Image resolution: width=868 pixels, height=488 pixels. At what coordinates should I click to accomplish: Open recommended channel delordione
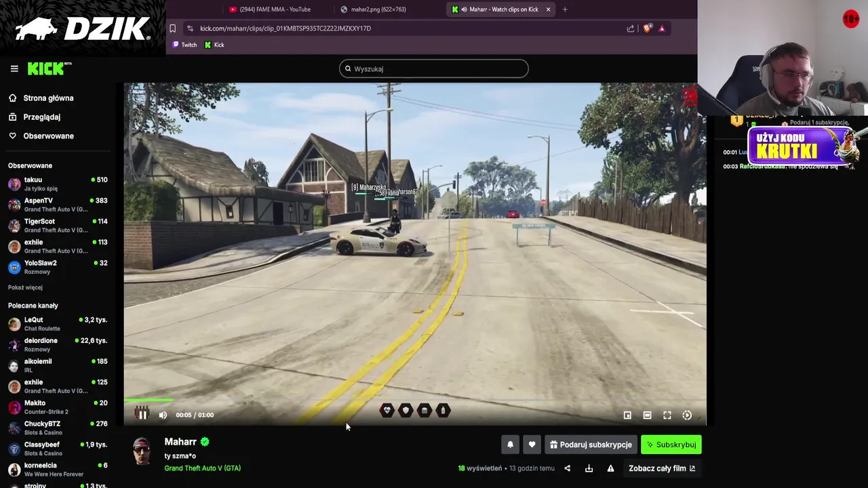[58, 345]
